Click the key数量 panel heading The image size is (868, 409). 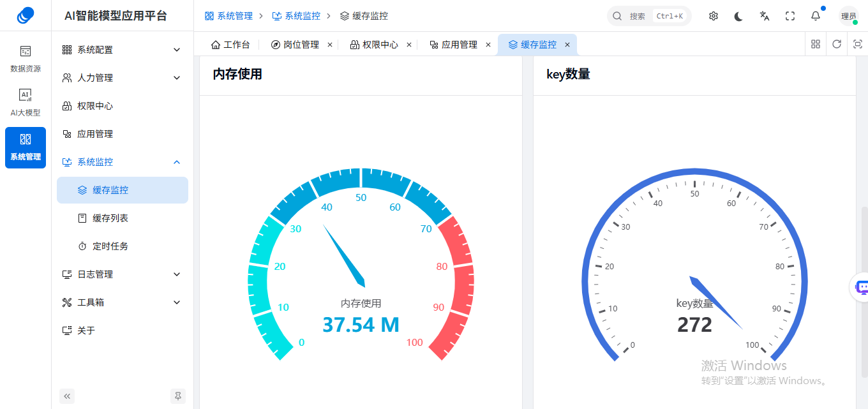[568, 74]
